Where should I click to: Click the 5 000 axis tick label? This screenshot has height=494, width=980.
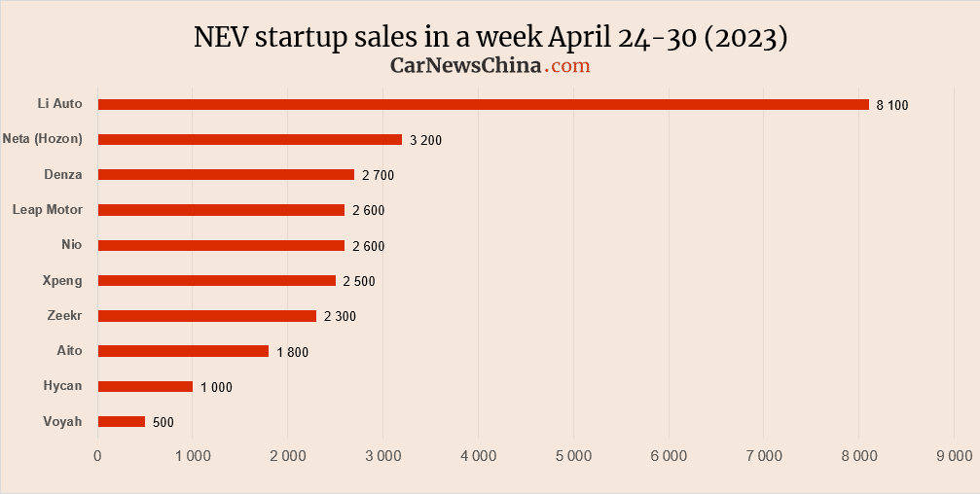pos(572,455)
